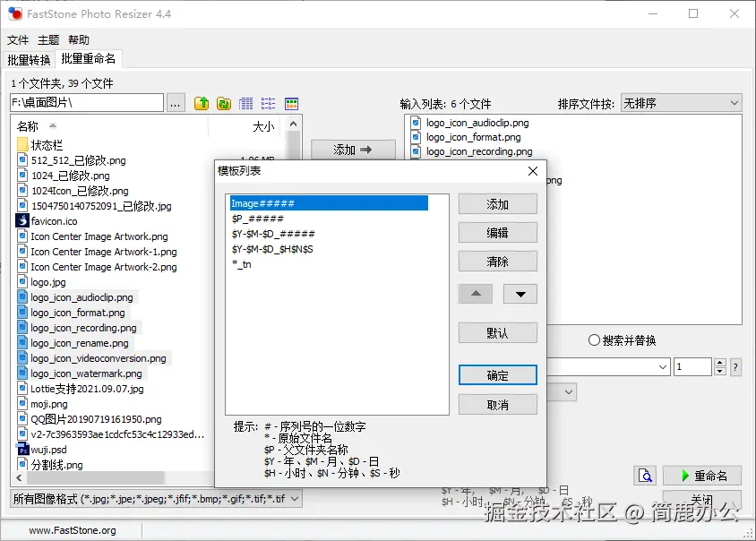Click the 重命名 button

(702, 476)
